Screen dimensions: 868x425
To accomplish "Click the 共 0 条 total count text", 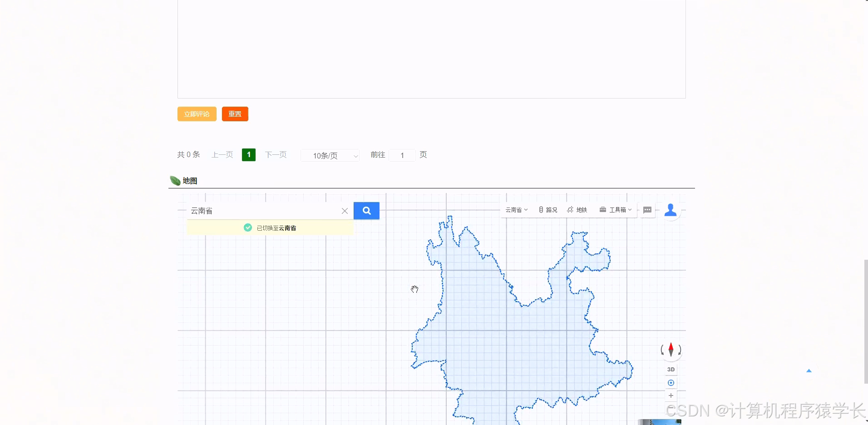I will 188,155.
